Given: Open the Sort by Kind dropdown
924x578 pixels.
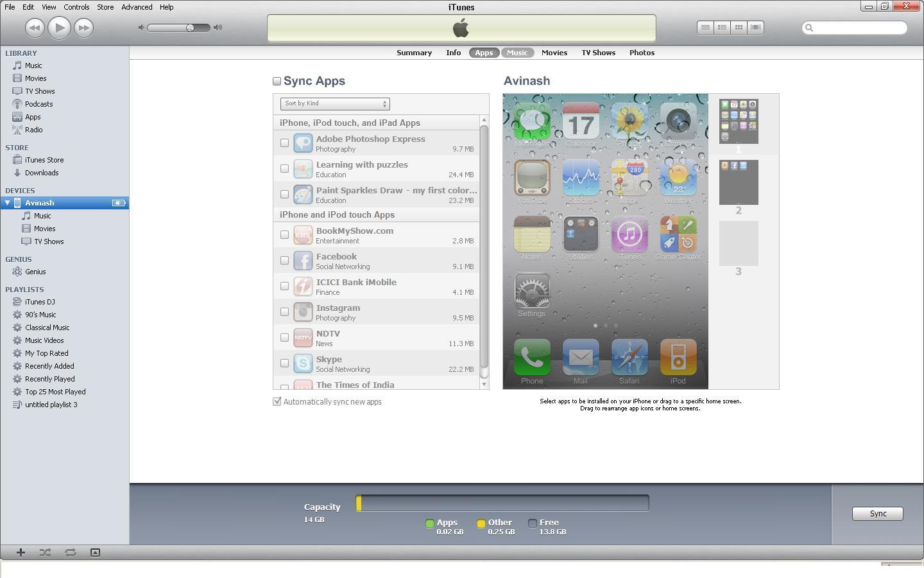Looking at the screenshot, I should pyautogui.click(x=335, y=103).
